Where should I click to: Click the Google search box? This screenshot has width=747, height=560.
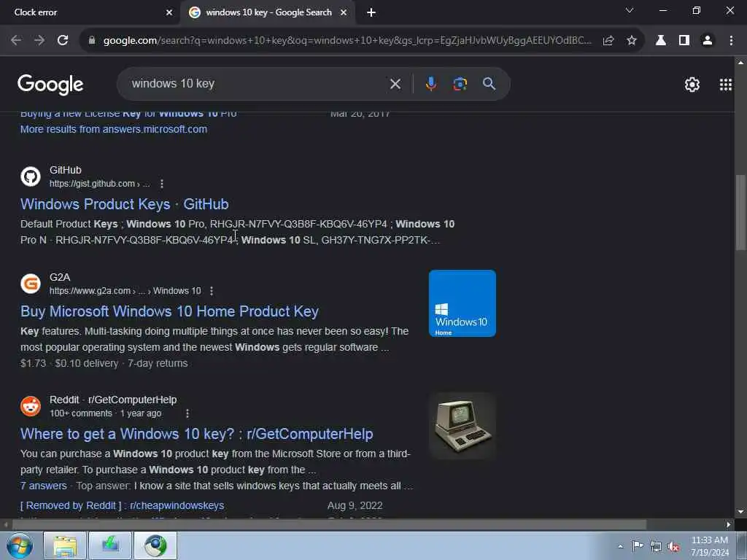[258, 84]
